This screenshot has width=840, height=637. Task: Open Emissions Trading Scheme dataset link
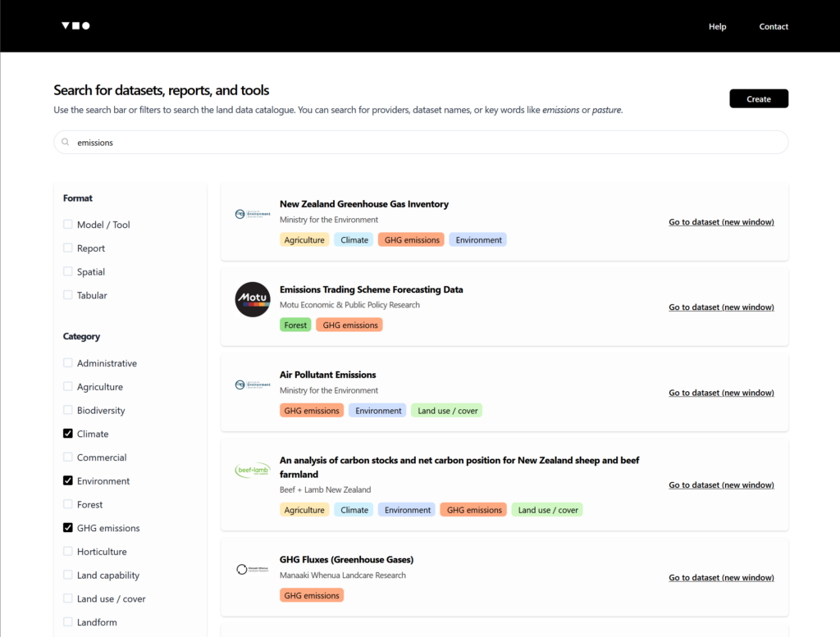pyautogui.click(x=721, y=307)
